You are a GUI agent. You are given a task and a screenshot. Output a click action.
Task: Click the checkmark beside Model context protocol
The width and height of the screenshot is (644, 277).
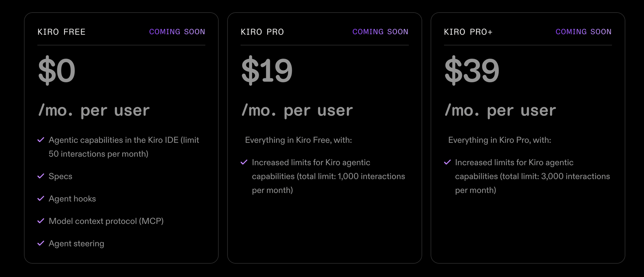click(x=41, y=221)
